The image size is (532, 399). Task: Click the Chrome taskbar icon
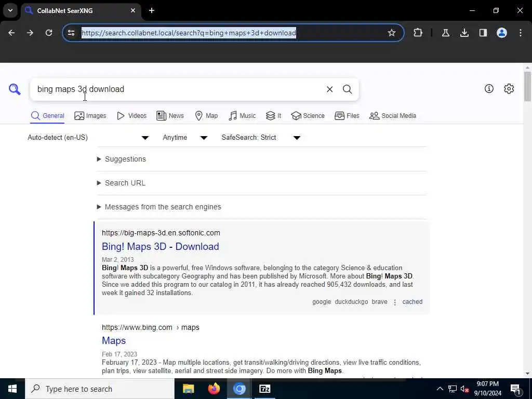239,389
